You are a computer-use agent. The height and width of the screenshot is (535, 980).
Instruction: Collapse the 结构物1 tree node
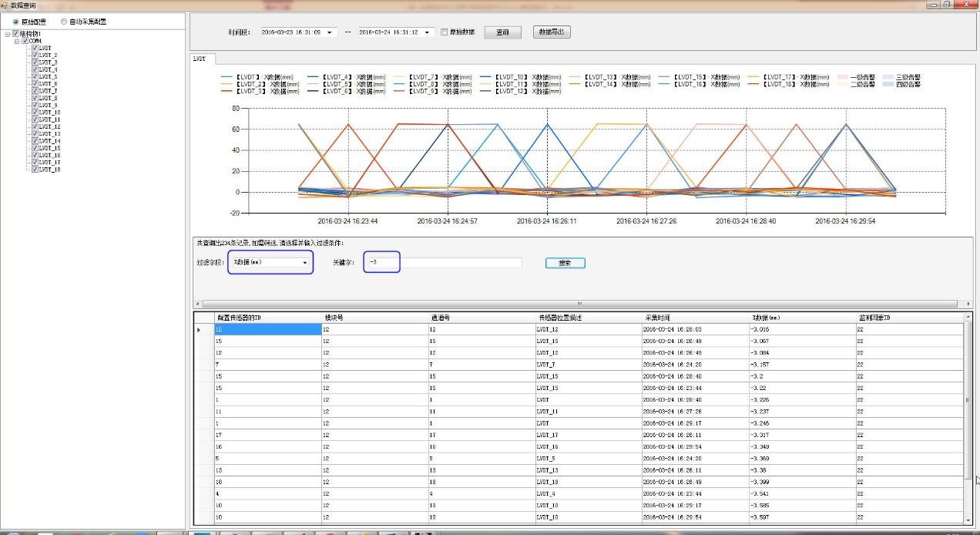(x=7, y=34)
